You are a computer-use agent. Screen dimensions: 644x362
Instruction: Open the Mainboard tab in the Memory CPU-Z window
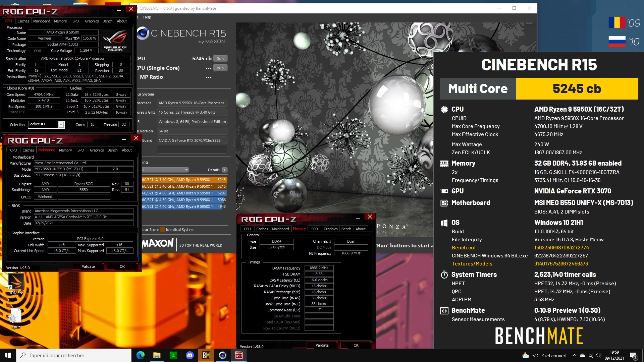pos(280,229)
